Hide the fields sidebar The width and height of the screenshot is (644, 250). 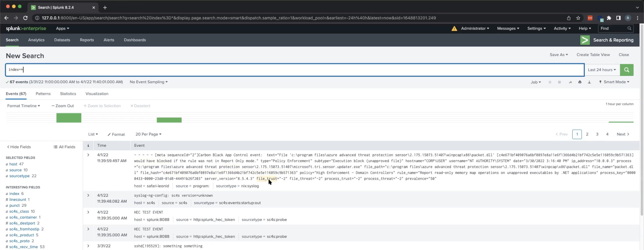(x=19, y=147)
